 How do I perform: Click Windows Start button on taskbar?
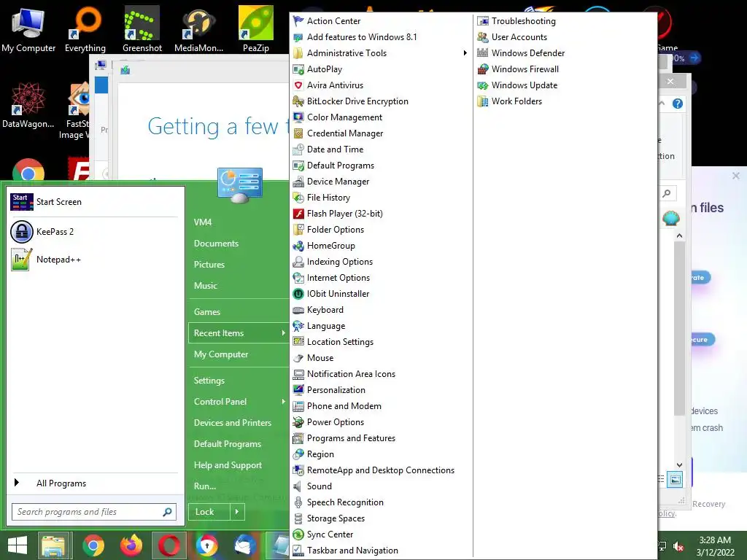[x=18, y=545]
